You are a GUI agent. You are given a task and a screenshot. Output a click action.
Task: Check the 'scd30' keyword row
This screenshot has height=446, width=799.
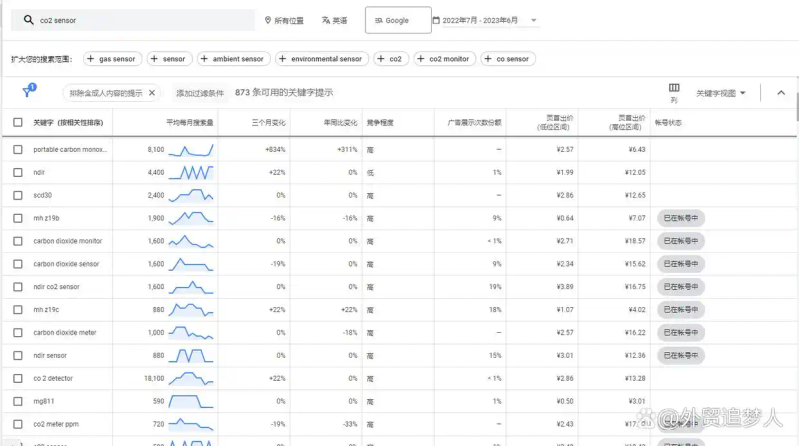coord(18,195)
